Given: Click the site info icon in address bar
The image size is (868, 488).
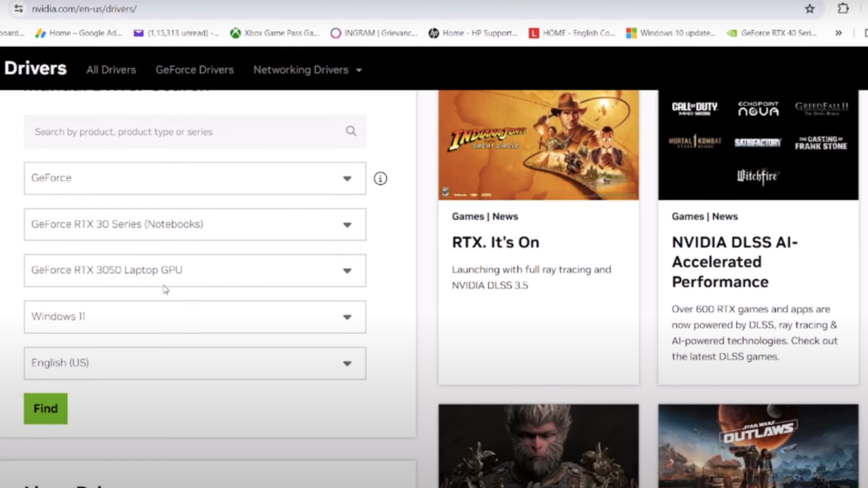Looking at the screenshot, I should tap(19, 9).
